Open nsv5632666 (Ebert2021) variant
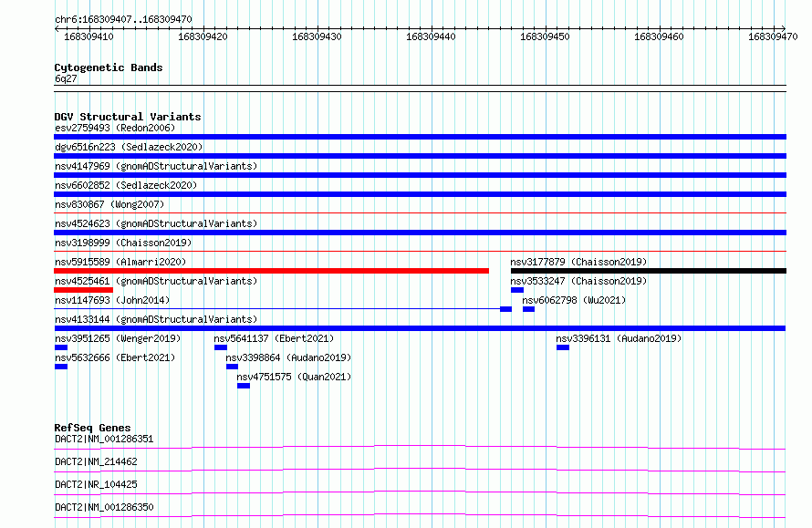This screenshot has height=528, width=812. tap(115, 357)
